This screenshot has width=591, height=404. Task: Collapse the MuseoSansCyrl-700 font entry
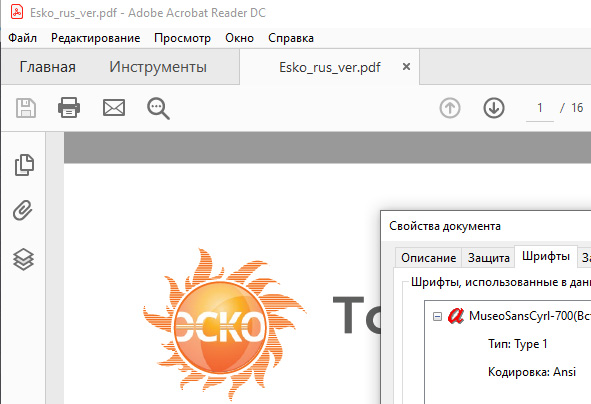437,316
